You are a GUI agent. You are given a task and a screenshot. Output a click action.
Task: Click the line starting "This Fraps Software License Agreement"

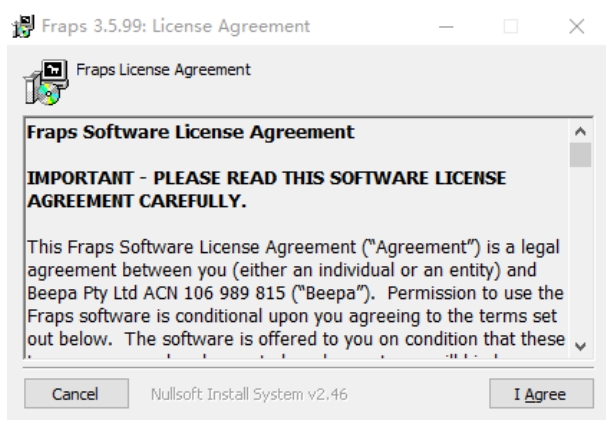click(x=293, y=247)
